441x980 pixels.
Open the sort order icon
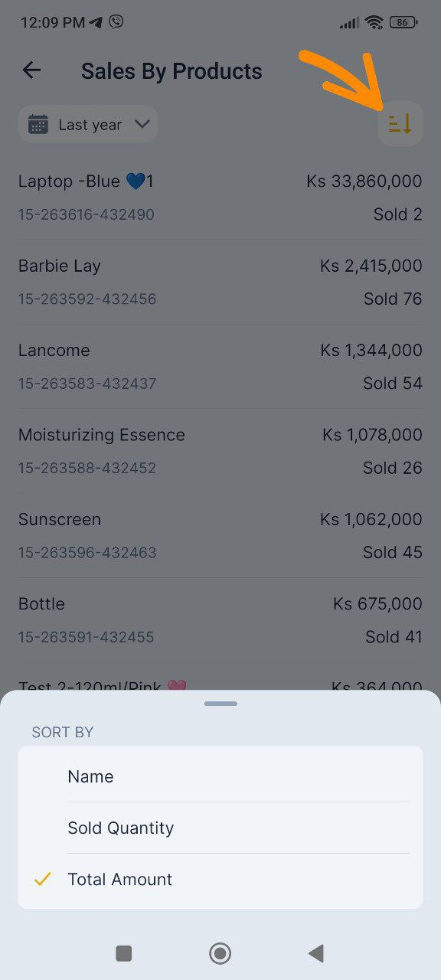coord(400,123)
